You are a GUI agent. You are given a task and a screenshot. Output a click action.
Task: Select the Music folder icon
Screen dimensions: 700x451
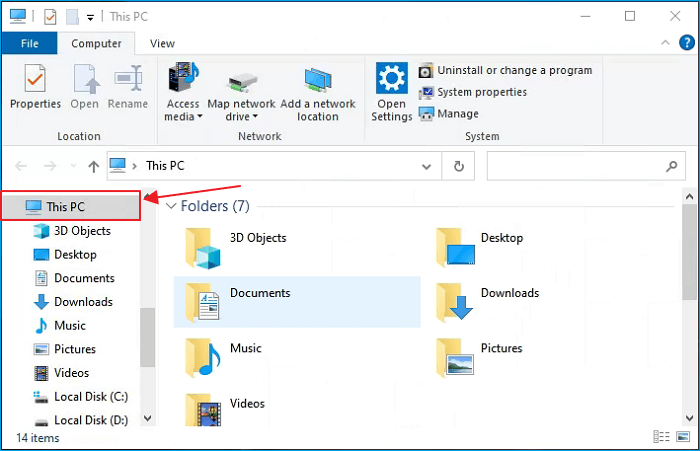202,354
